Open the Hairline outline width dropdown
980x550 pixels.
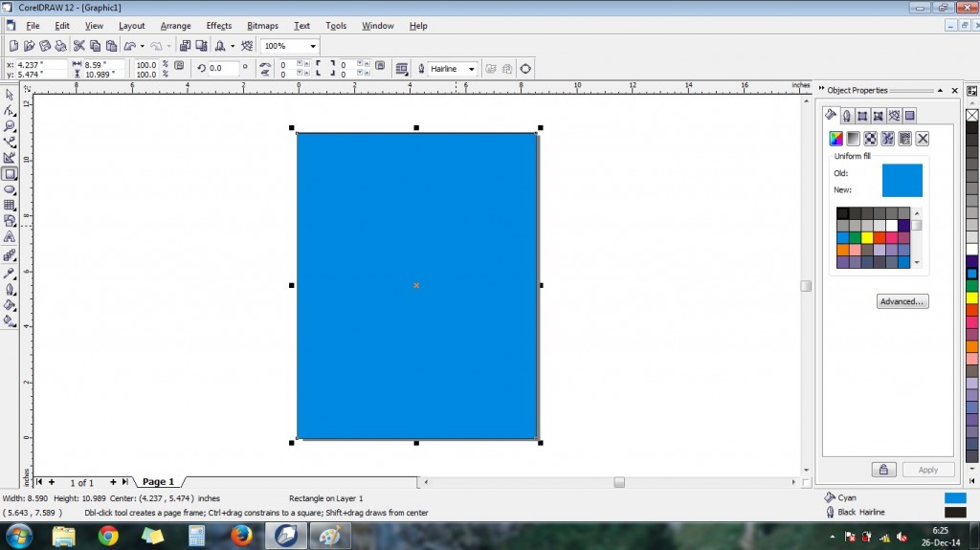(x=471, y=69)
